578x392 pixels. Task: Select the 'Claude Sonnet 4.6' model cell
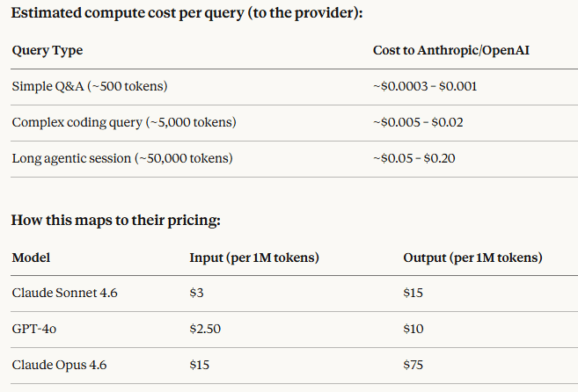pos(64,294)
